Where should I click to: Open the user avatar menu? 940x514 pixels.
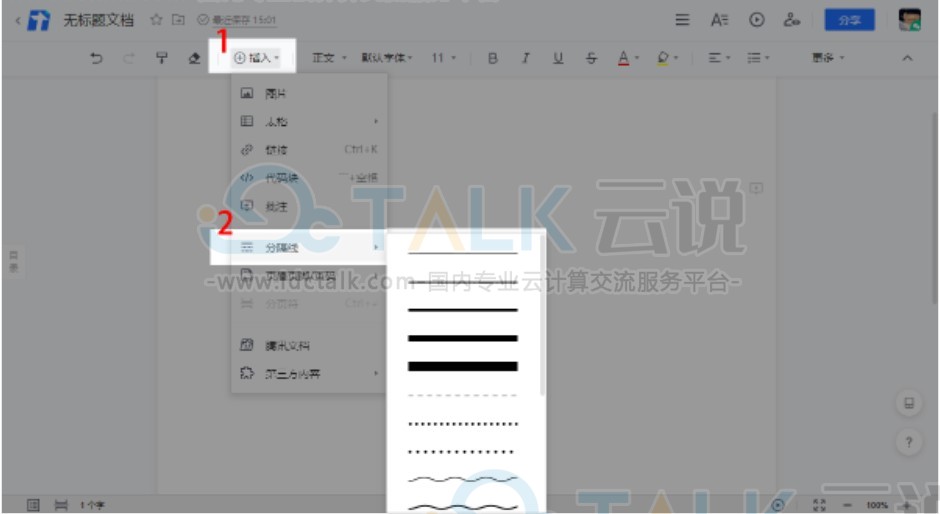(909, 20)
